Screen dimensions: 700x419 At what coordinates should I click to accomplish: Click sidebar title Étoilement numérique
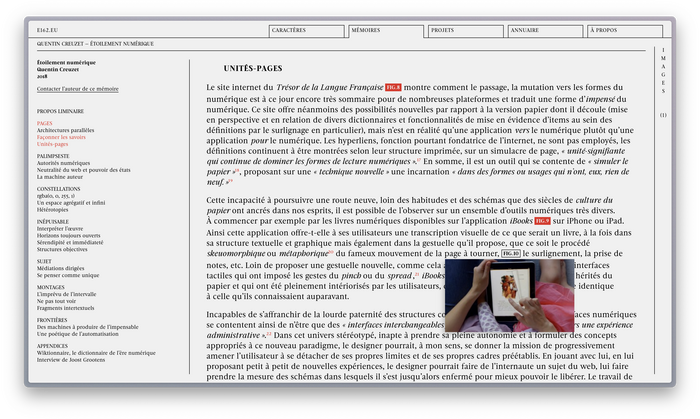click(x=66, y=62)
